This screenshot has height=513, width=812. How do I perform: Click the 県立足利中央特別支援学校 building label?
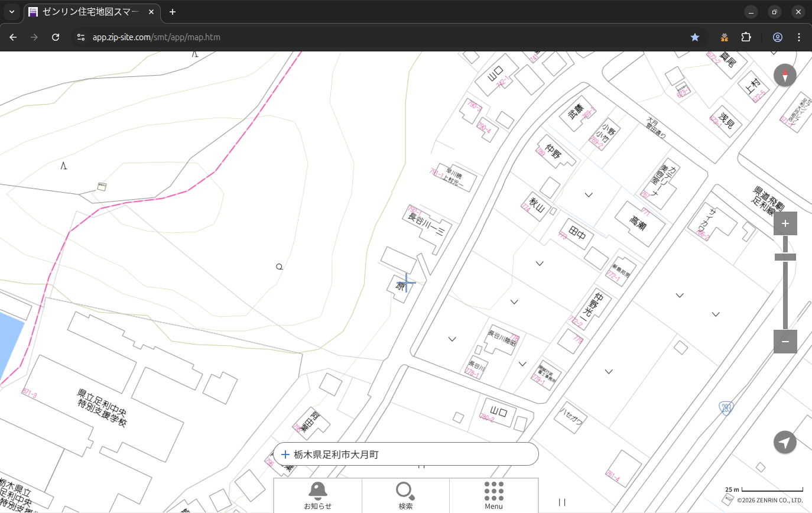coord(102,408)
